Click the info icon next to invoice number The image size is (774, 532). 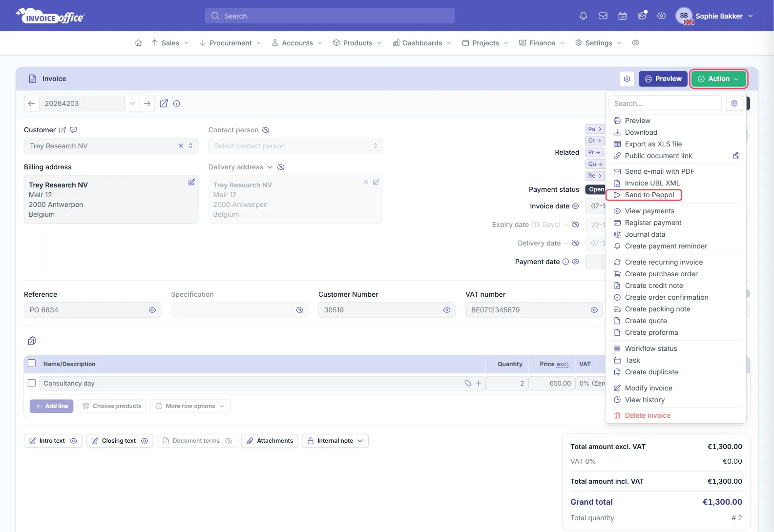[x=177, y=103]
